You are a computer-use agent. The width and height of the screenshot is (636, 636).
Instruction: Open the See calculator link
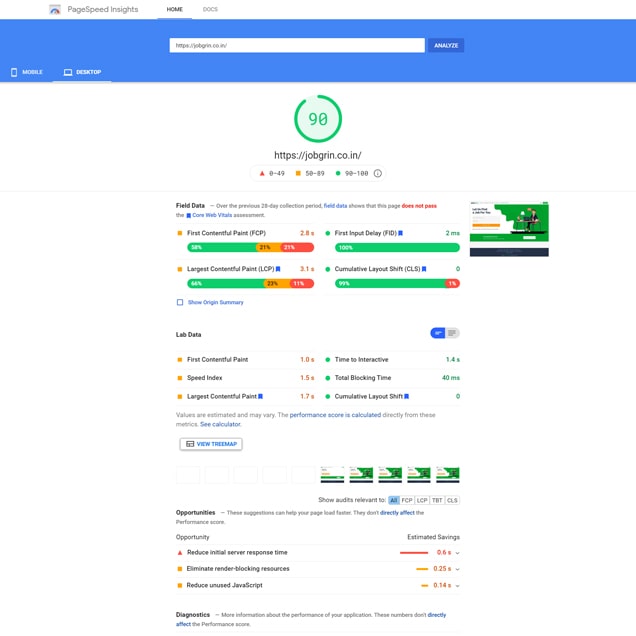[x=220, y=424]
